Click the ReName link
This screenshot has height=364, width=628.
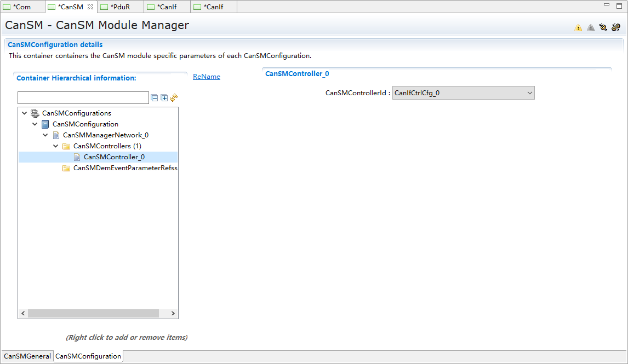tap(207, 77)
